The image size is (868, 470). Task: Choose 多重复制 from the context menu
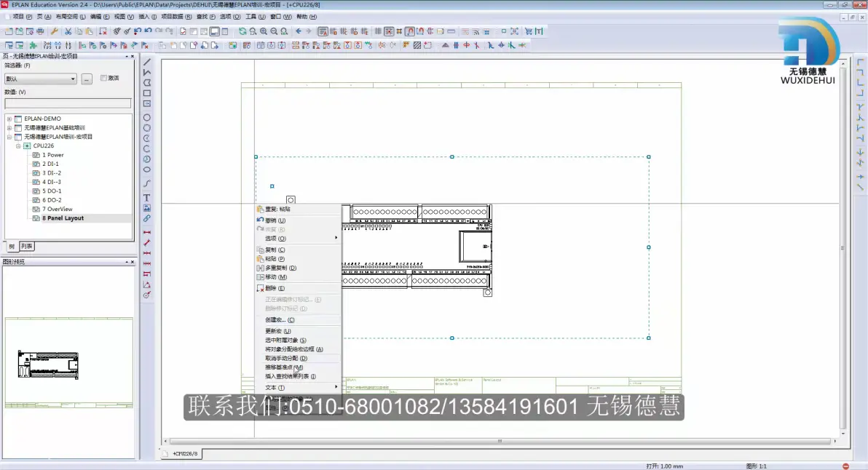[x=298, y=268]
